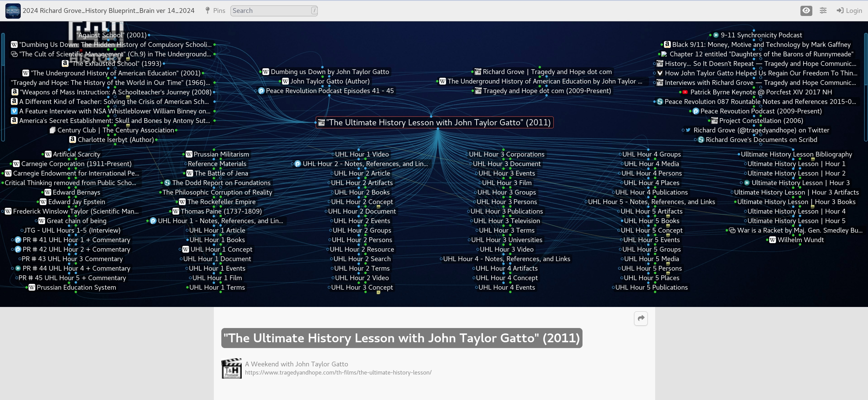Open the UHL Hour 3 Corporations thought
Screen dimensions: 868x400
point(506,154)
